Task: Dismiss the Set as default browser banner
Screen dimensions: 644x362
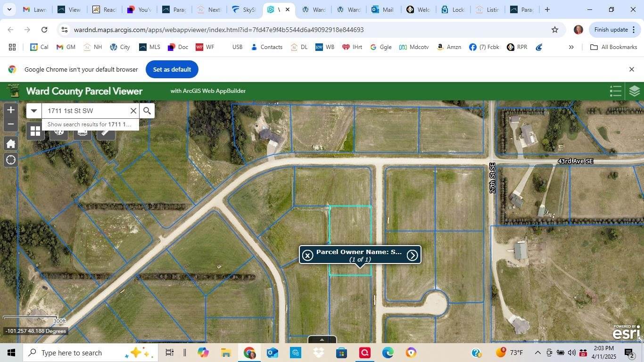Action: pyautogui.click(x=631, y=69)
